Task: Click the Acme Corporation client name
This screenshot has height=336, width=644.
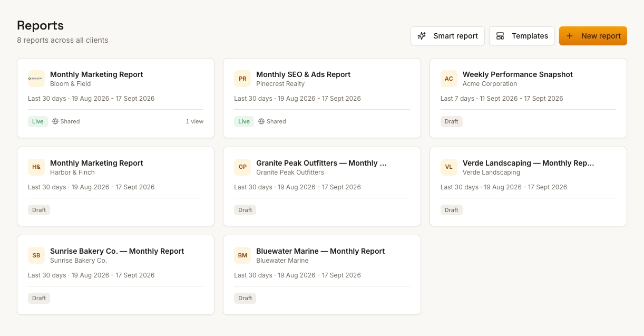Action: pyautogui.click(x=490, y=84)
